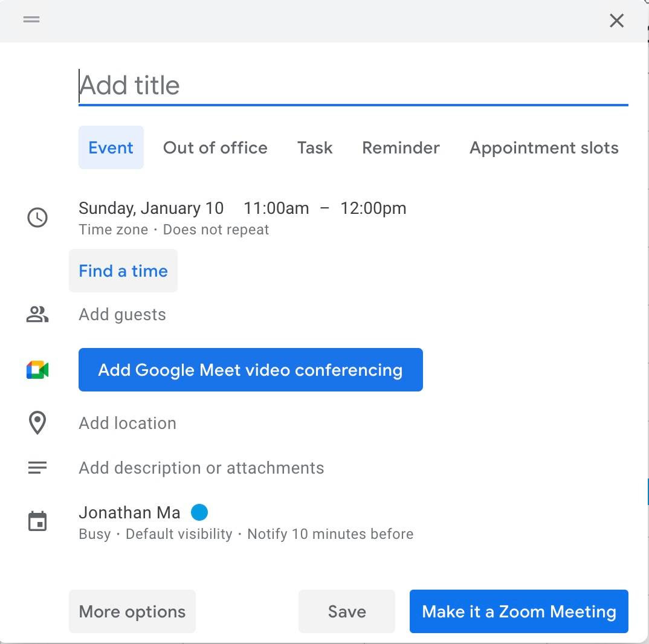
Task: Click the location pin icon
Action: click(37, 422)
